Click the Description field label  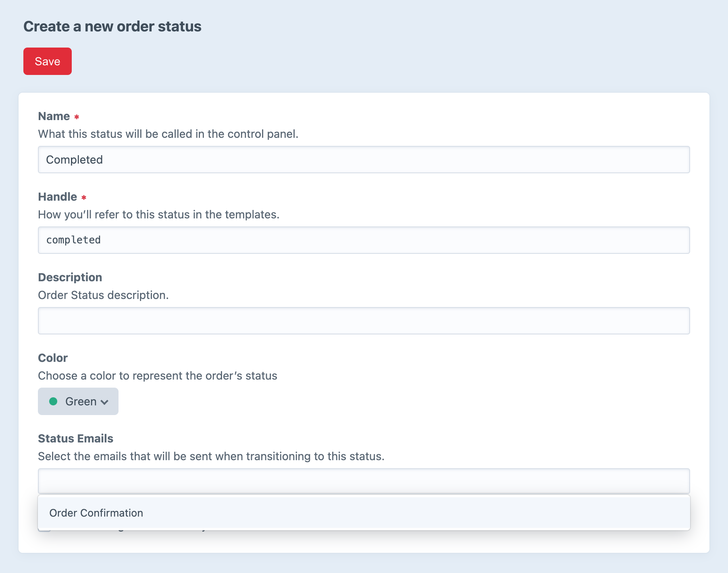(70, 277)
